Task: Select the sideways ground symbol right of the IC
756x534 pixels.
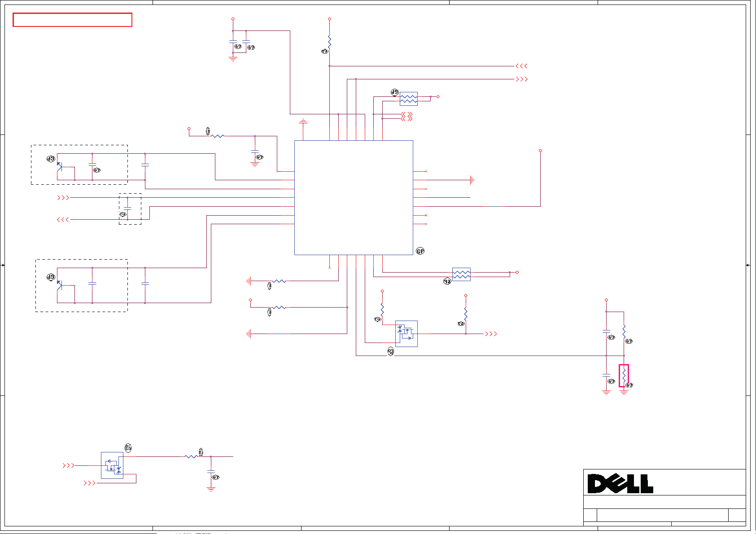Action: (x=472, y=180)
